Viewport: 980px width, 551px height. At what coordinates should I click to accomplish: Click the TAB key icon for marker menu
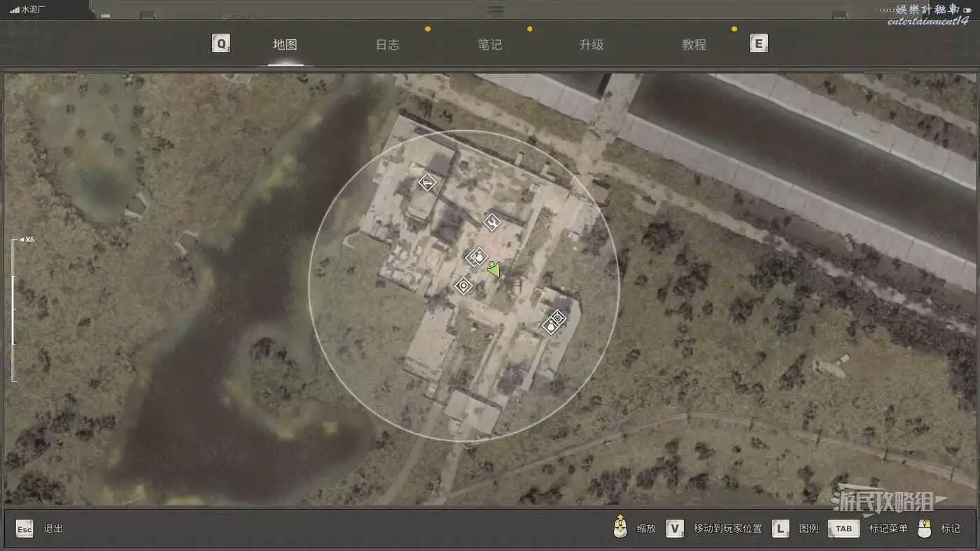(x=843, y=529)
